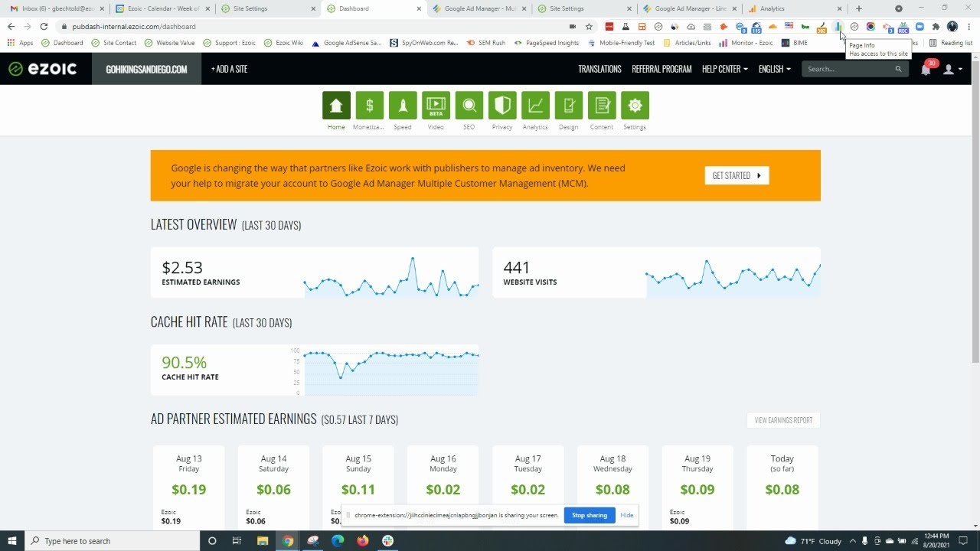Open the Design icon
The image size is (980, 551).
[x=568, y=106]
